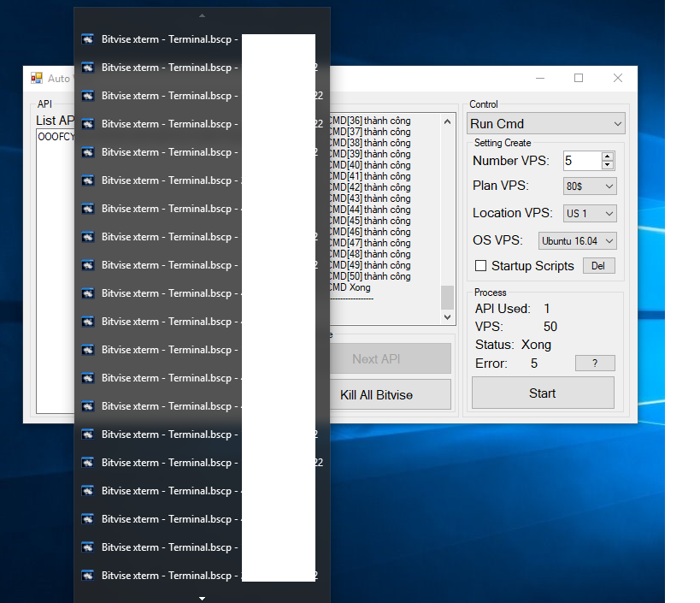Image resolution: width=700 pixels, height=603 pixels.
Task: Click the question mark button beside Error
Action: [594, 364]
